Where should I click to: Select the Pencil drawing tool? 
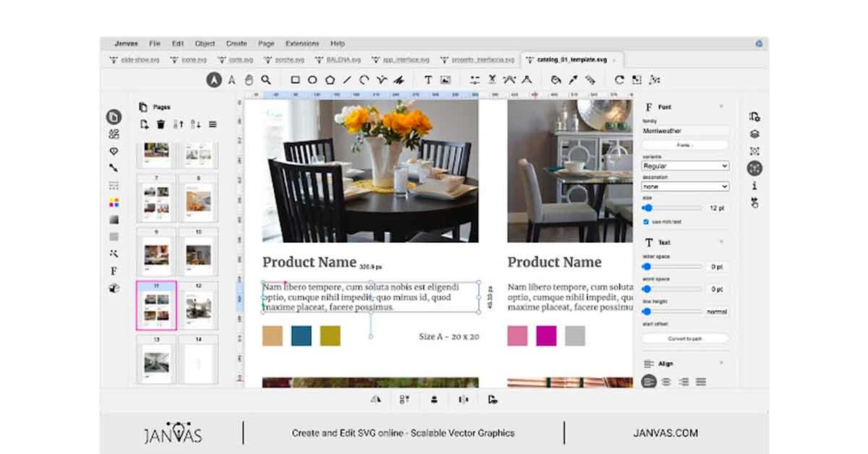pyautogui.click(x=398, y=80)
